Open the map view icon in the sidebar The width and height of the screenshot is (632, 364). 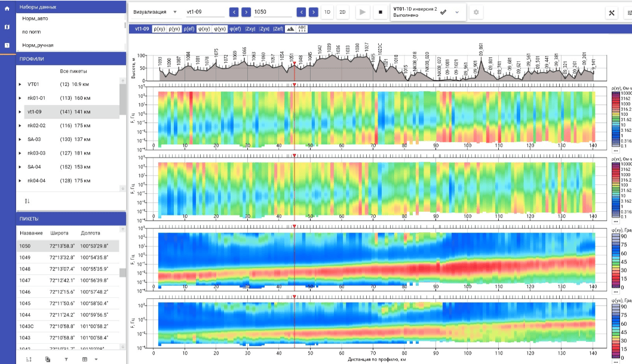pos(7,27)
